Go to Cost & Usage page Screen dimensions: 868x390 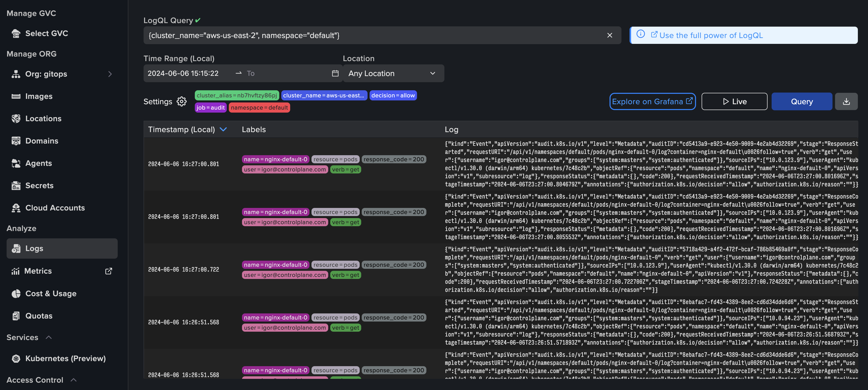coord(50,293)
